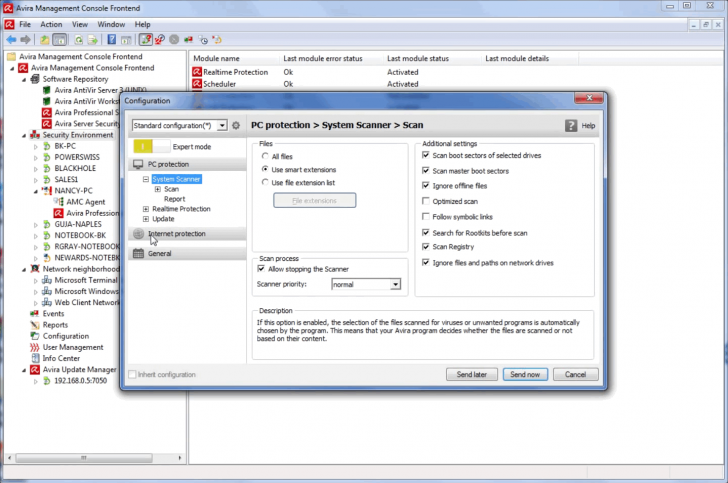Uncheck Scan master boot sectors
The width and height of the screenshot is (728, 483).
click(426, 170)
